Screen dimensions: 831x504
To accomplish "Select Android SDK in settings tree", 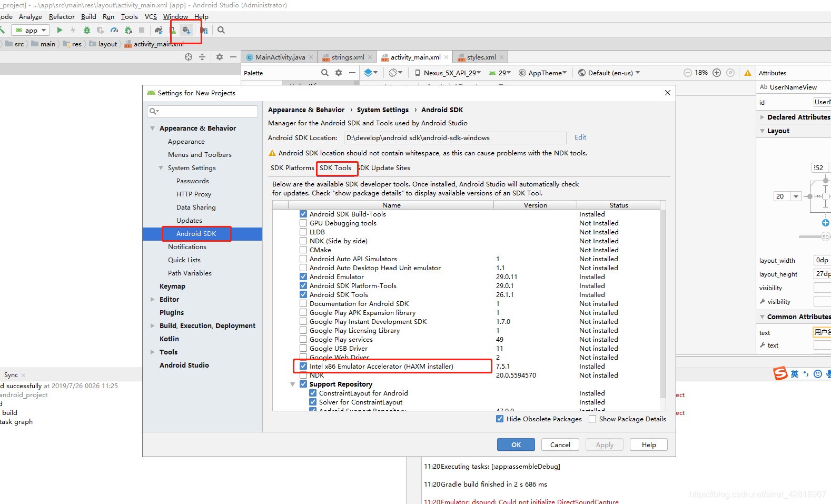I will [202, 233].
